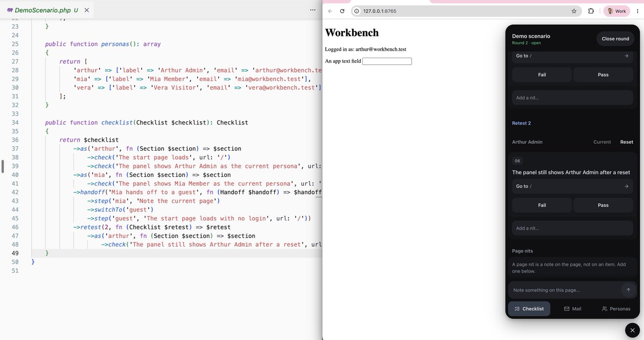Reset the Arthur Admin persona
The width and height of the screenshot is (644, 340).
coord(627,142)
